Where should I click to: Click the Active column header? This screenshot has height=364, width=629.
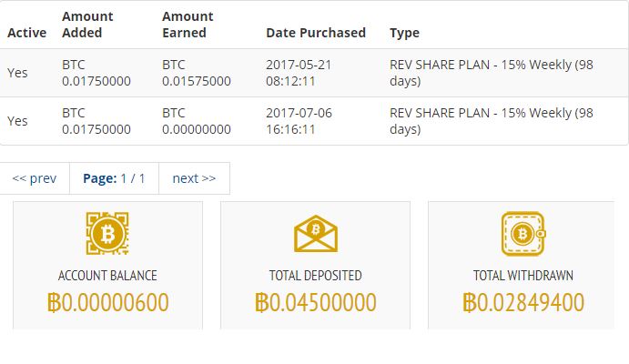(27, 33)
